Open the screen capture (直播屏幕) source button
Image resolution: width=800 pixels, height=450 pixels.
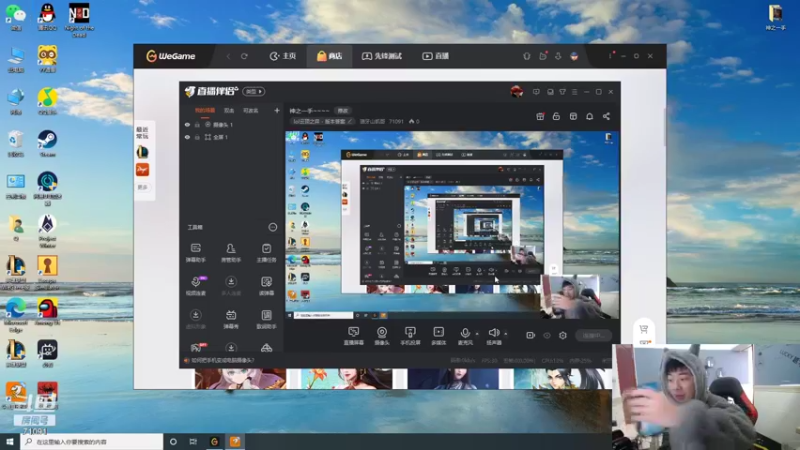pos(354,336)
